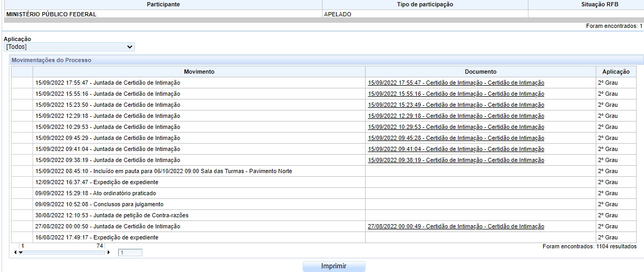The width and height of the screenshot is (644, 272).
Task: Select the movement 15/09/2022 15:55:16 Juntada de Certidão
Action: coord(199,94)
